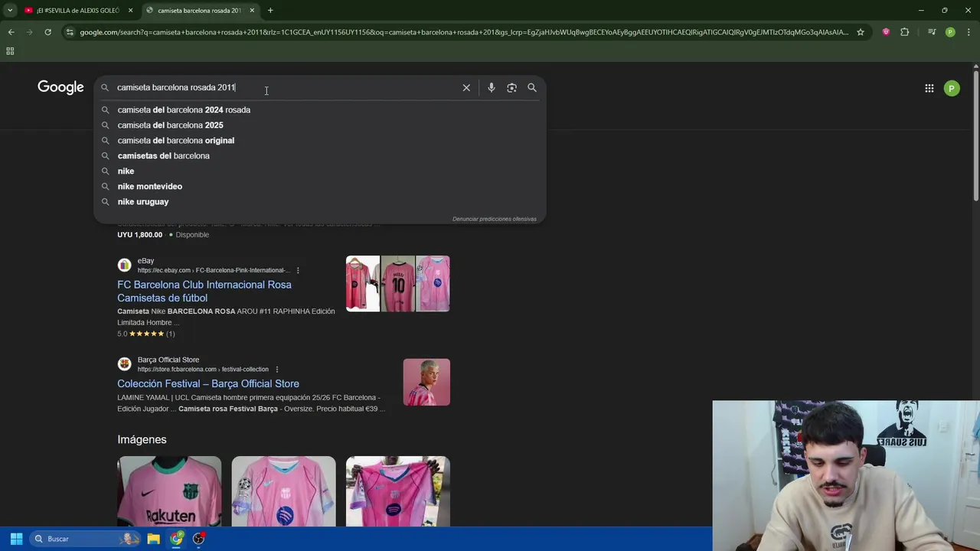Open the extensions puzzle icon
The height and width of the screenshot is (551, 980).
[x=904, y=32]
